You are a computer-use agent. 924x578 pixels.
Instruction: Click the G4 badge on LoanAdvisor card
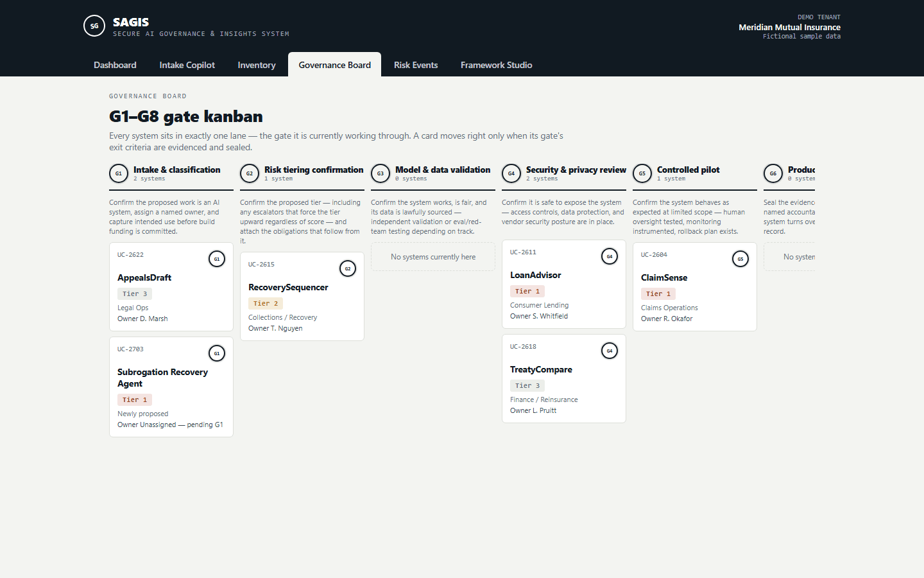(610, 256)
